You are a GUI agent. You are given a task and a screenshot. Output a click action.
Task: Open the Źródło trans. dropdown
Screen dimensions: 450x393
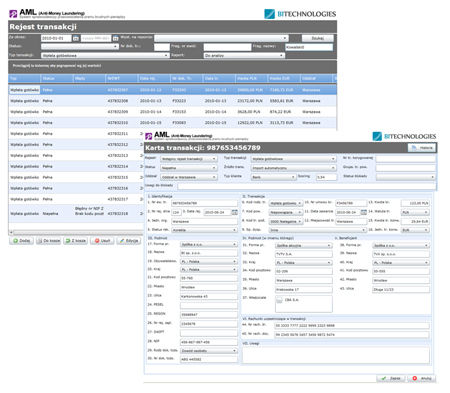click(x=293, y=168)
